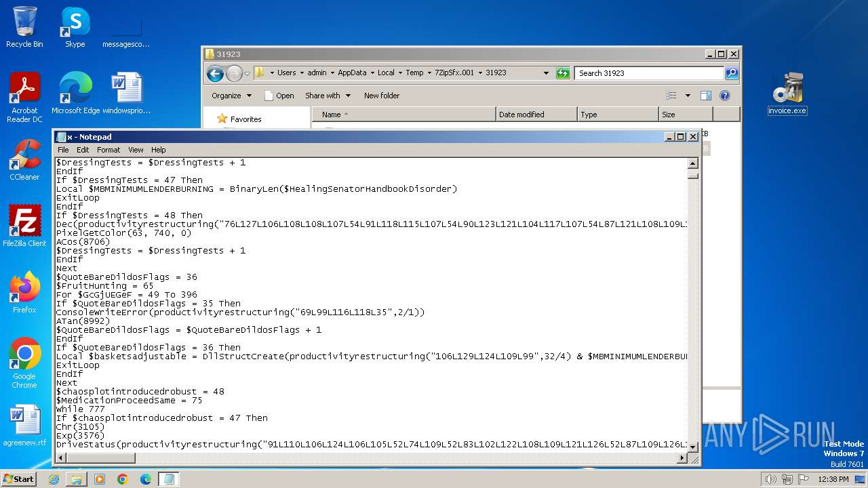The width and height of the screenshot is (868, 488).
Task: Open the Notepad File menu
Action: coord(63,150)
